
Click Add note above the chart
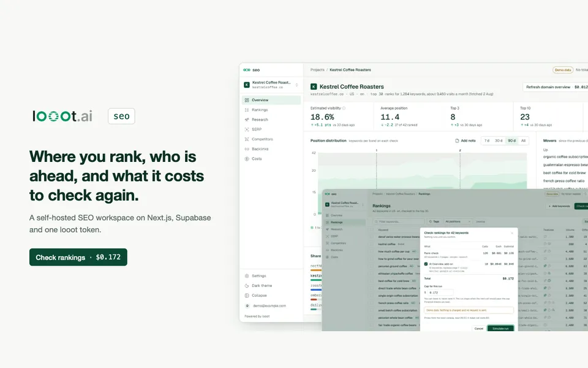coord(466,140)
